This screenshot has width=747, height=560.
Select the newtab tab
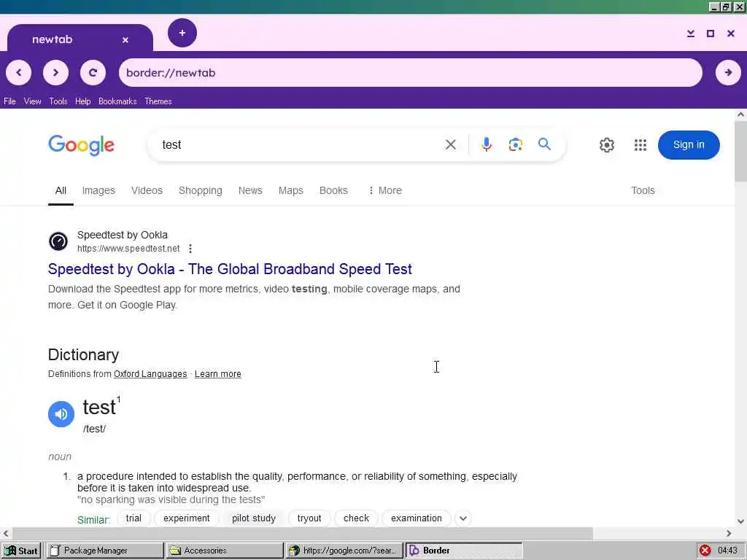click(x=80, y=39)
